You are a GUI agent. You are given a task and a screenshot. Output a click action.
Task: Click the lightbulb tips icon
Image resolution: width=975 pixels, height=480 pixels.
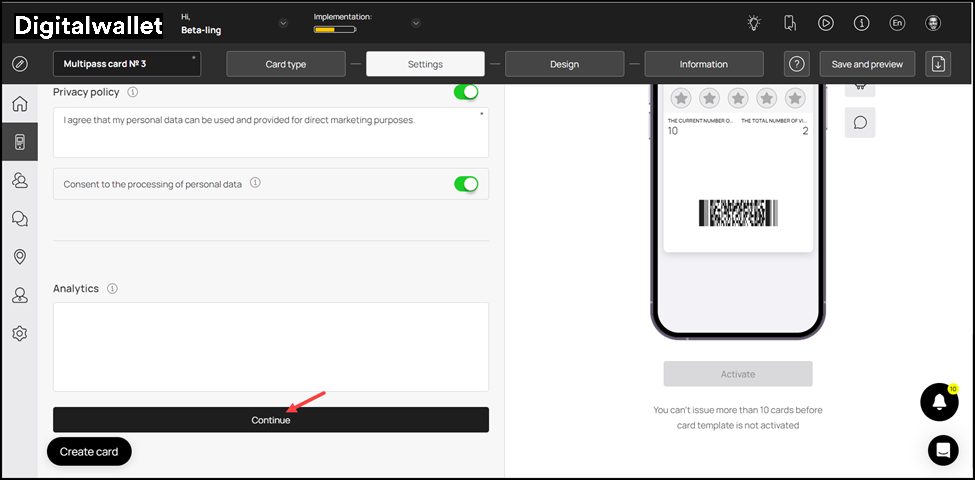click(x=754, y=24)
